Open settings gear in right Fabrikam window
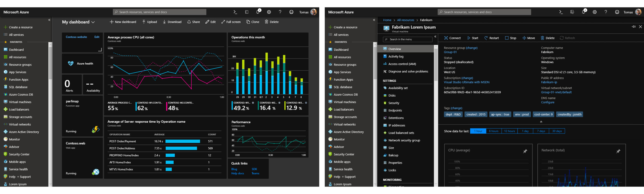Viewport: 644px width, 194px height. (x=595, y=12)
